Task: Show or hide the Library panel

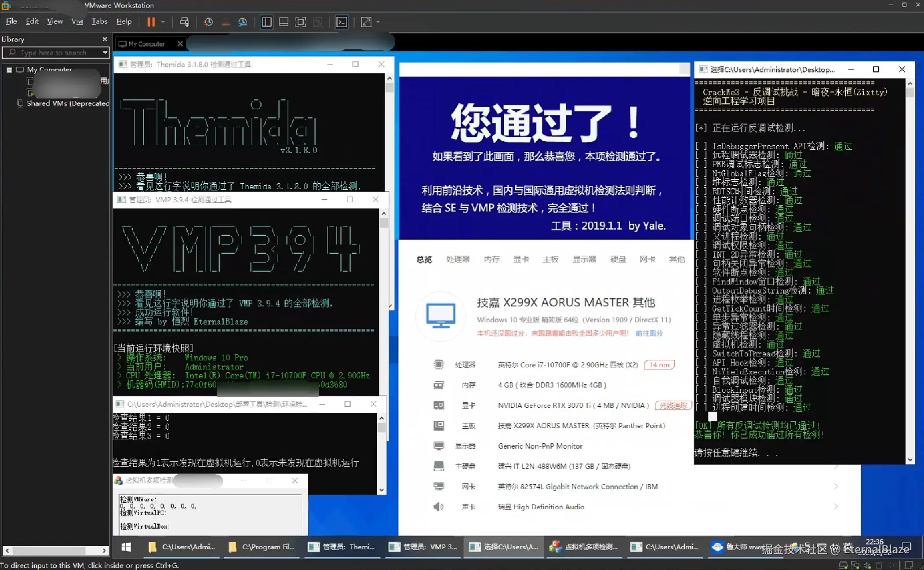Action: [266, 22]
